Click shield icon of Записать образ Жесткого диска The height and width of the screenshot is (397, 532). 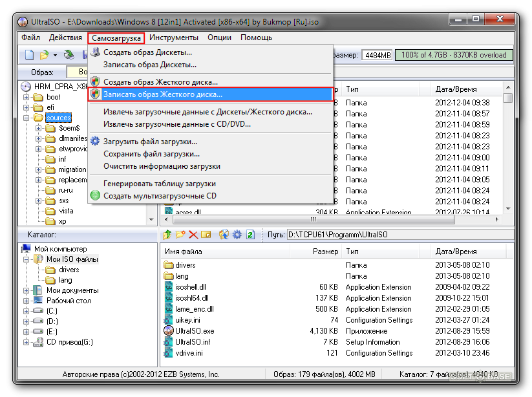[95, 94]
